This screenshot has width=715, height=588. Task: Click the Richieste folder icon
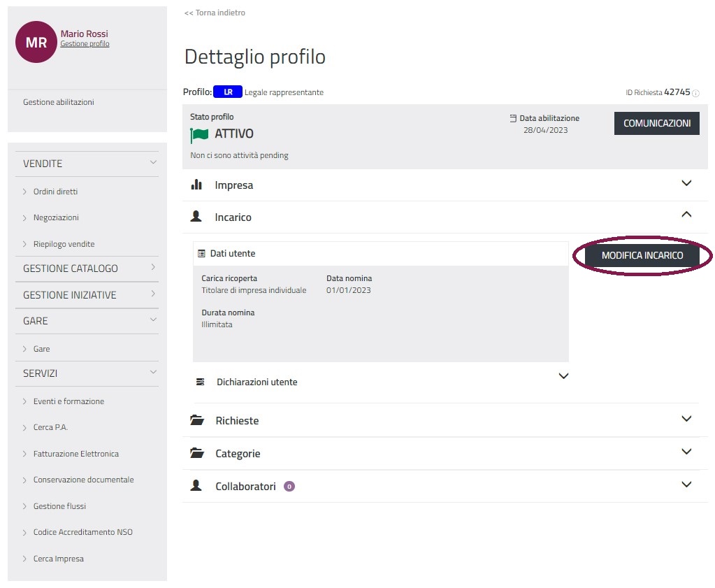[x=197, y=421]
